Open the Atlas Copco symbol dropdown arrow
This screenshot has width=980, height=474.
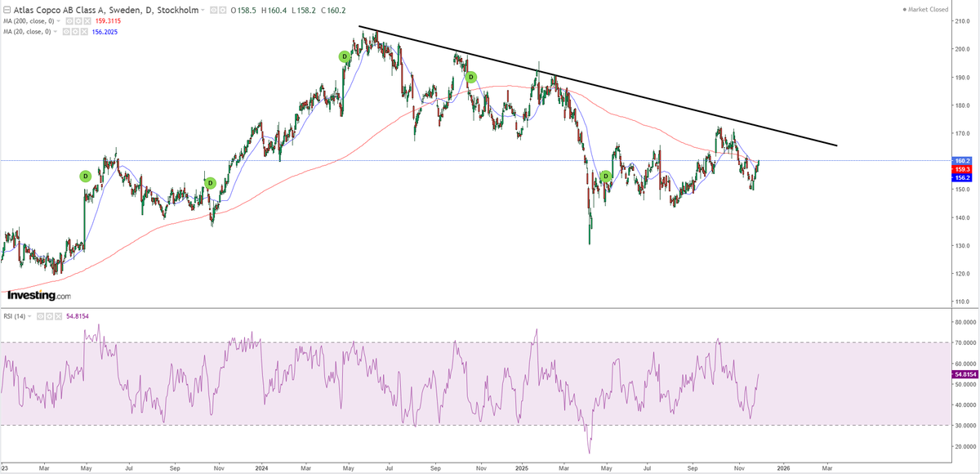coord(203,11)
